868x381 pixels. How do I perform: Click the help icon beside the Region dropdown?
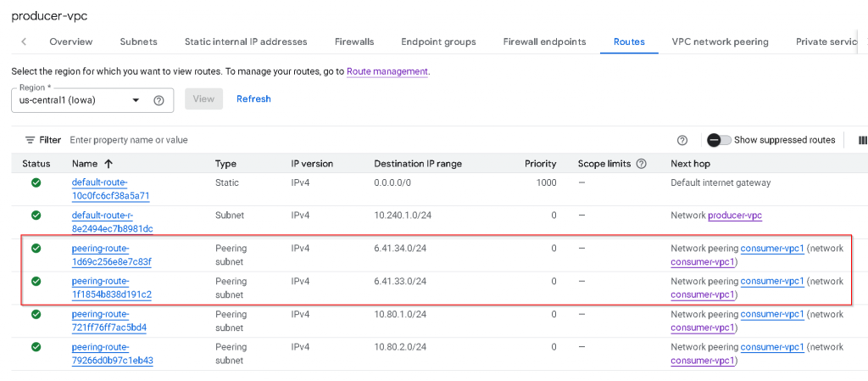(x=159, y=100)
